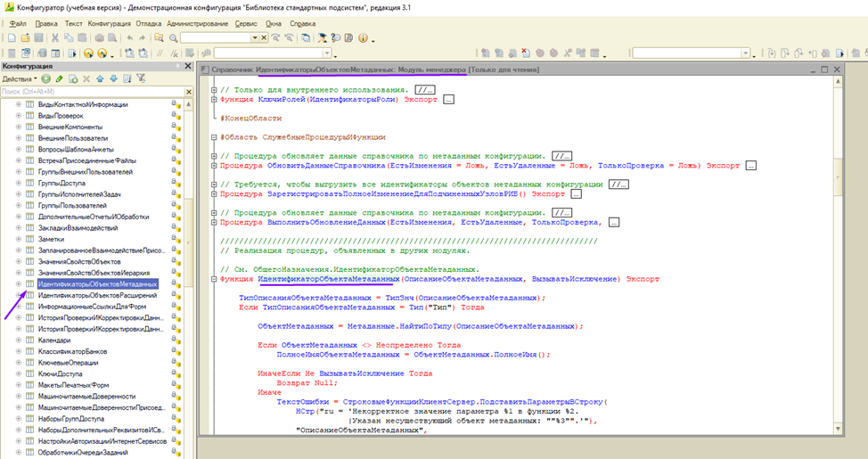Edit object with the pencil icon

point(59,79)
